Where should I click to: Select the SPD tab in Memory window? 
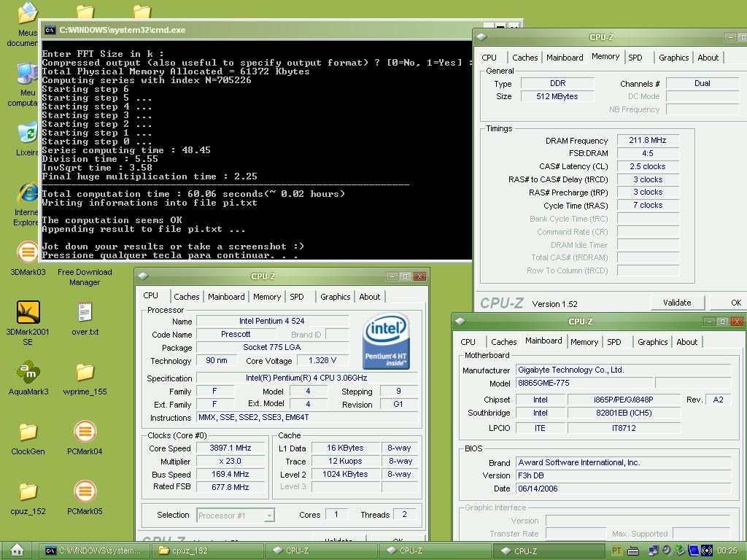[x=635, y=58]
